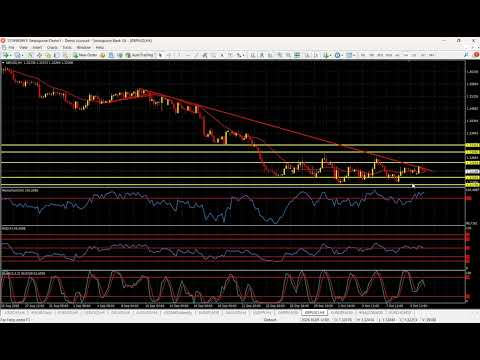The image size is (480, 360).
Task: Expand the New Chart dropdown arrow
Action: pos(11,55)
